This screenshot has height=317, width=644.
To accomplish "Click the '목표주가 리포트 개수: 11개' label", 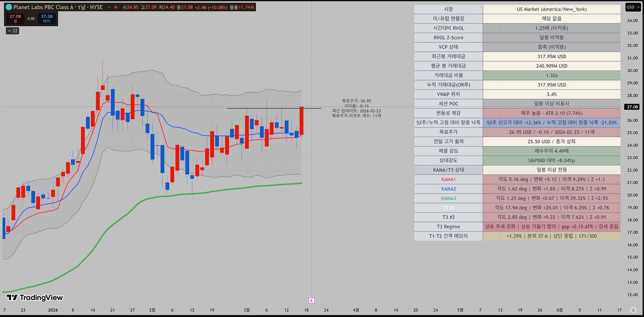I will [356, 116].
